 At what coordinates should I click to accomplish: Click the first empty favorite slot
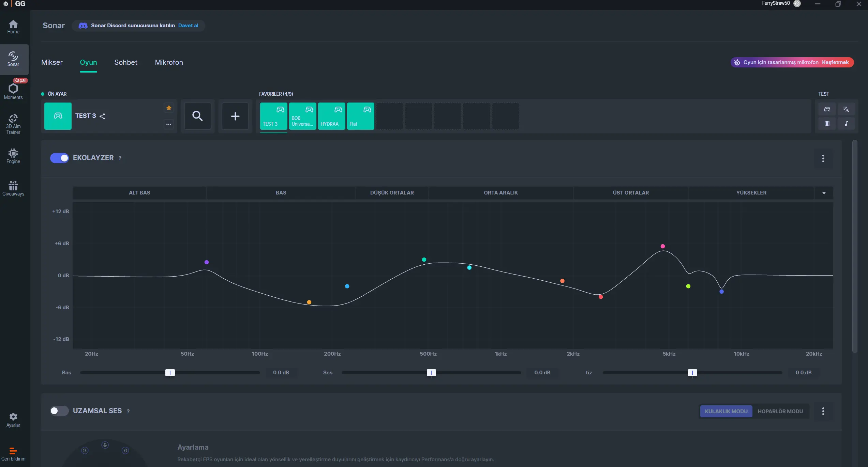(x=390, y=116)
